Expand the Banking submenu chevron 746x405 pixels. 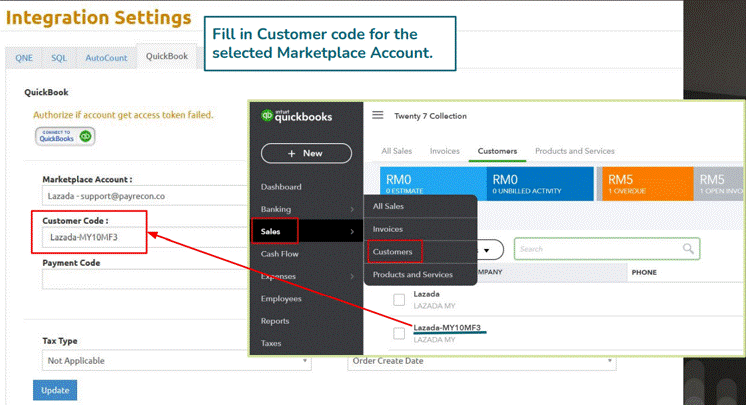[x=352, y=209]
